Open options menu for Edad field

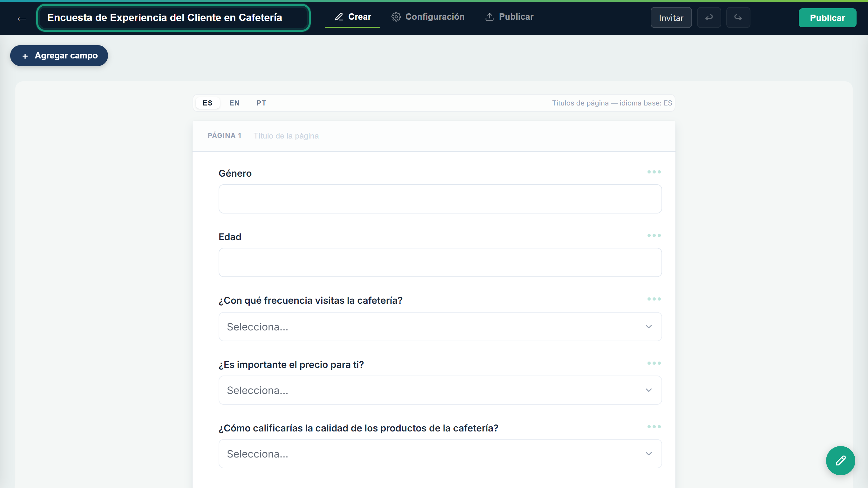[654, 235]
